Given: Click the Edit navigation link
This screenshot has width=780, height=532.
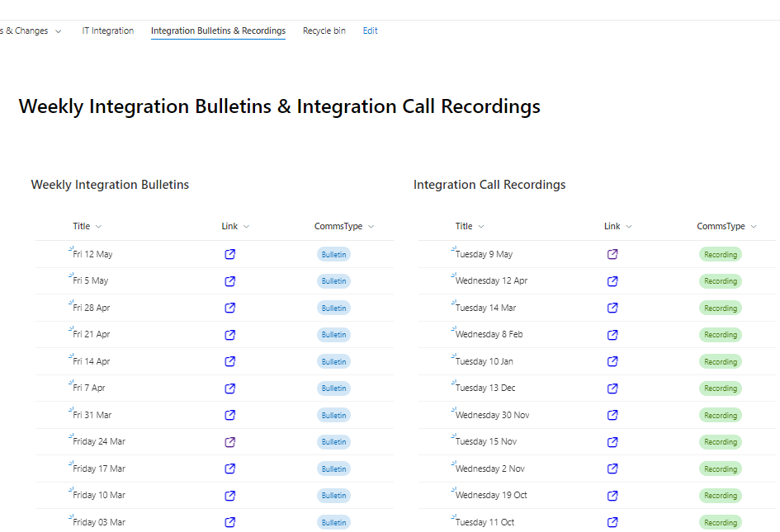Looking at the screenshot, I should (x=371, y=31).
